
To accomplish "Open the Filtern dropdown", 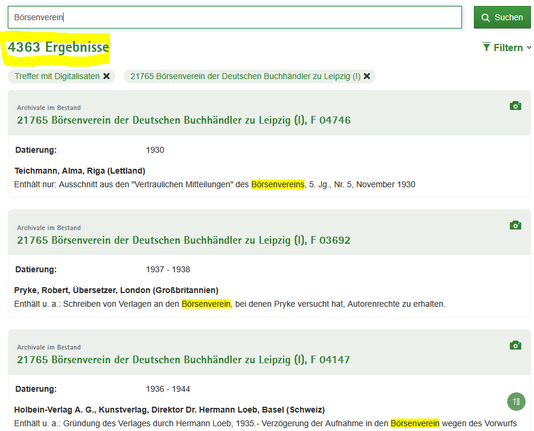I will click(507, 48).
